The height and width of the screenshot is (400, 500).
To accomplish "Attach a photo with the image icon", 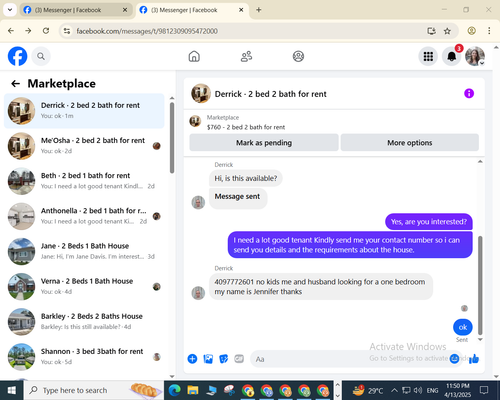I will [208, 359].
